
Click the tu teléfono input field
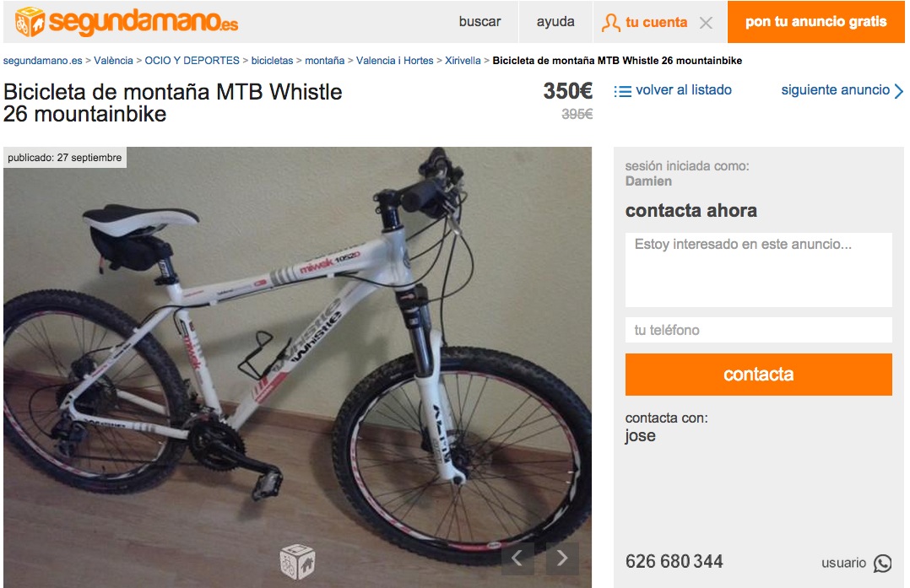pos(759,330)
